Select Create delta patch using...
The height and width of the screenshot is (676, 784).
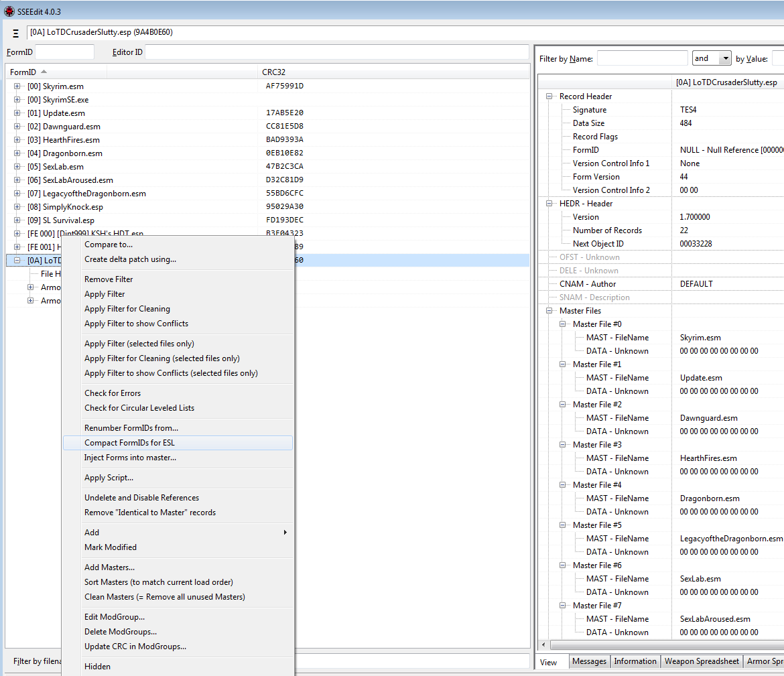click(178, 259)
